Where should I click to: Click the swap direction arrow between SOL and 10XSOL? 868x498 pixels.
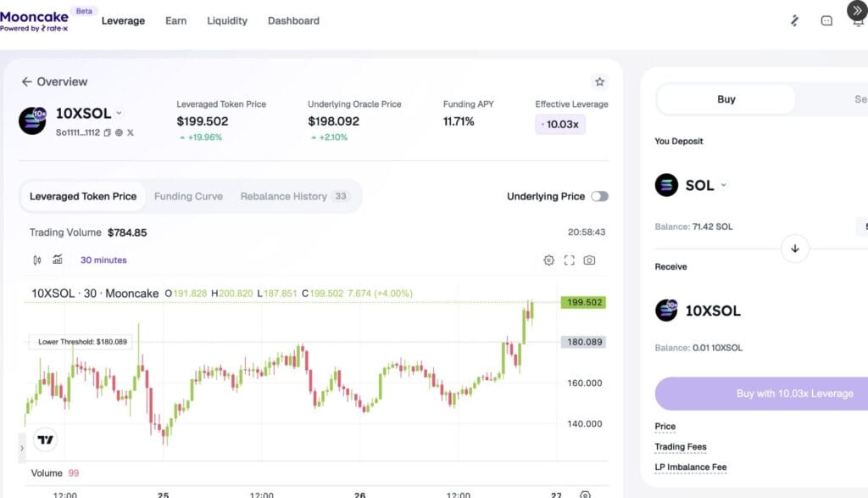795,248
